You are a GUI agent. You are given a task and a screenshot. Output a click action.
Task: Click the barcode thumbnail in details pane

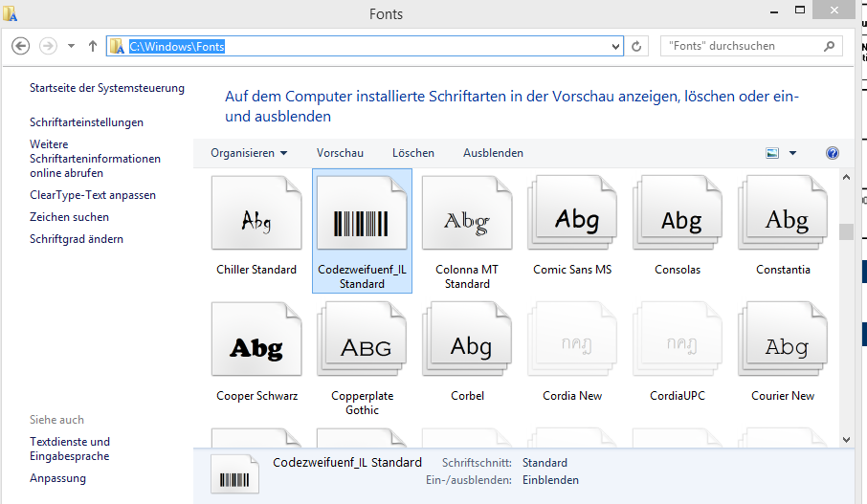point(234,474)
